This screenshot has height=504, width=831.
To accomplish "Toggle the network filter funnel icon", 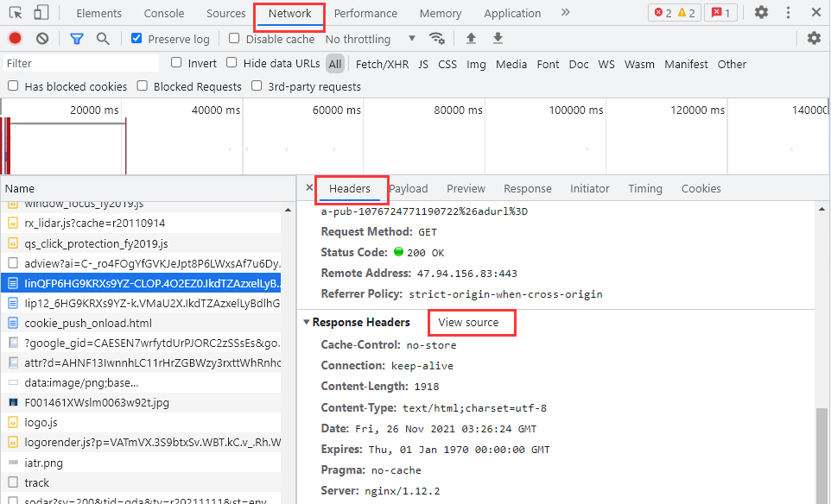I will click(76, 39).
